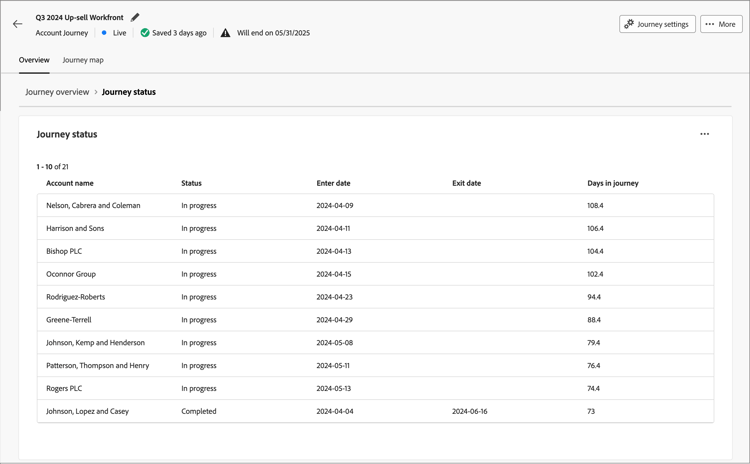Click the blue Live status dot
Screen dimensions: 750x464
[x=104, y=33]
